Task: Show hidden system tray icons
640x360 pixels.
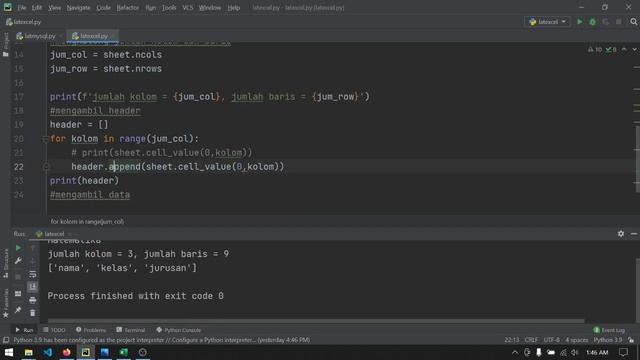Action: [x=515, y=352]
